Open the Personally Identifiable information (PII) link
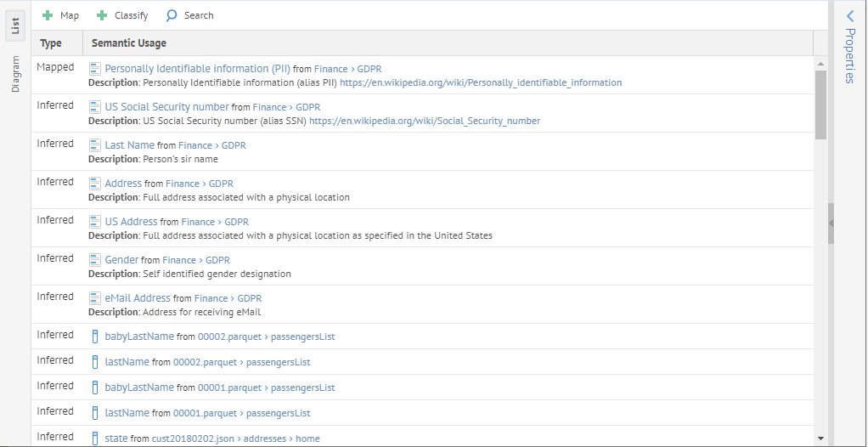 pyautogui.click(x=197, y=69)
